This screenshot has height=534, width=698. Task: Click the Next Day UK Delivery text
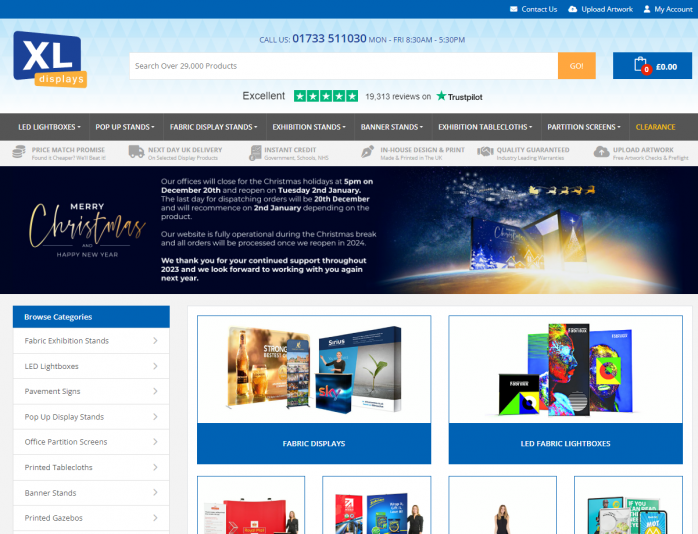click(185, 150)
